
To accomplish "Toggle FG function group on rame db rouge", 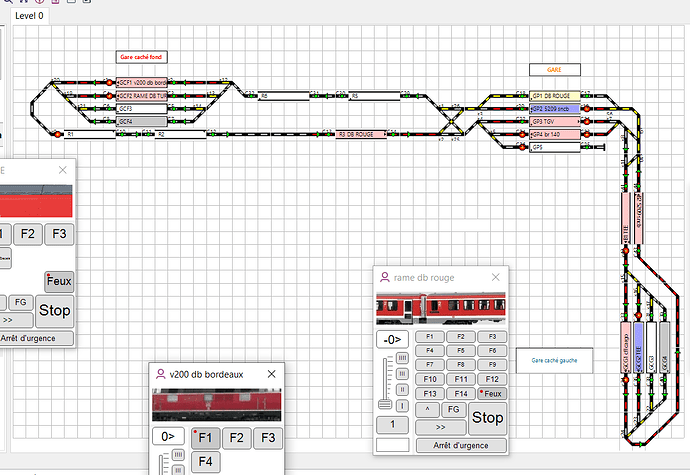I will click(x=453, y=410).
